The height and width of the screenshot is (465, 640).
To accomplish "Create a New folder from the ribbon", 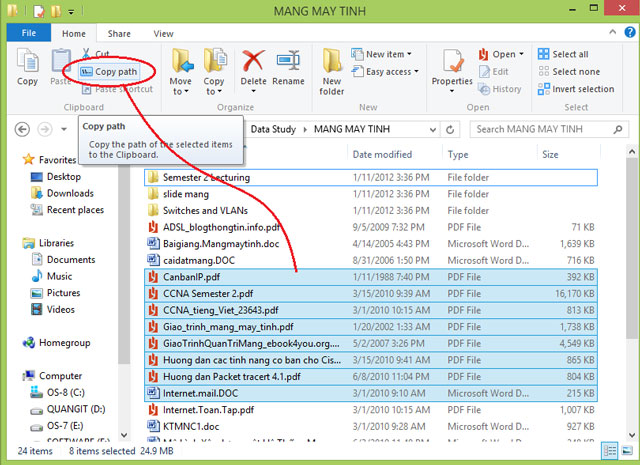I will click(331, 72).
